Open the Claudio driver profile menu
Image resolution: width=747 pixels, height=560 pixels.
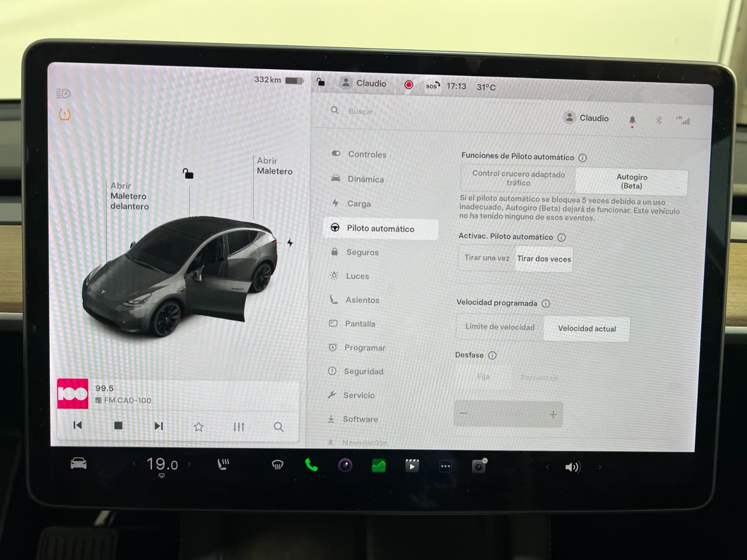click(x=586, y=118)
